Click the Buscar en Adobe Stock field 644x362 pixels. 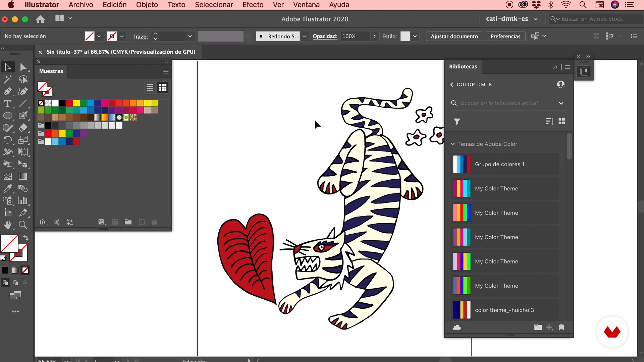pyautogui.click(x=595, y=19)
